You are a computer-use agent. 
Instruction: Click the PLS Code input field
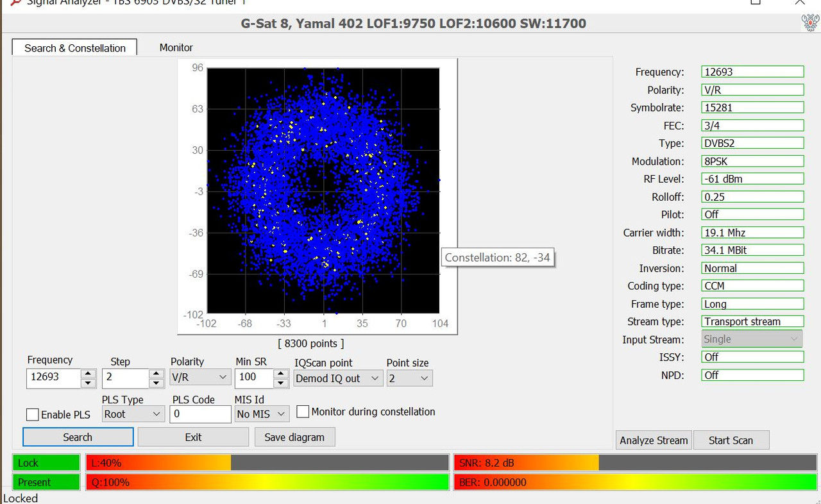click(200, 414)
